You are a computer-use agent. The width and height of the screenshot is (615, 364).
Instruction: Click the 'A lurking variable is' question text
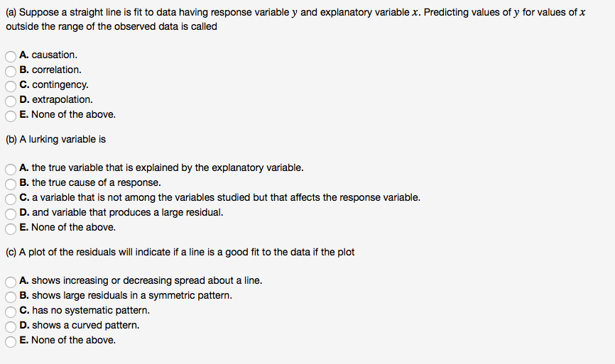pyautogui.click(x=55, y=140)
